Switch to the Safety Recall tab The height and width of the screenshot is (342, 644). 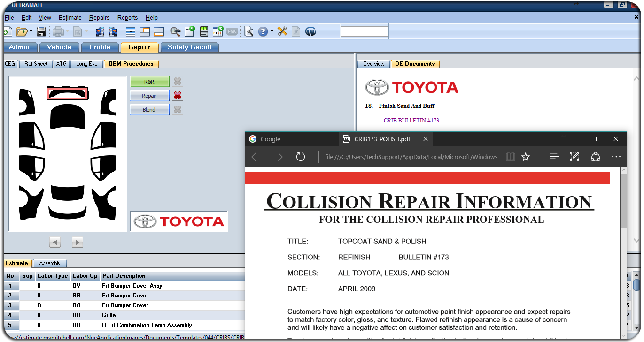coord(190,47)
